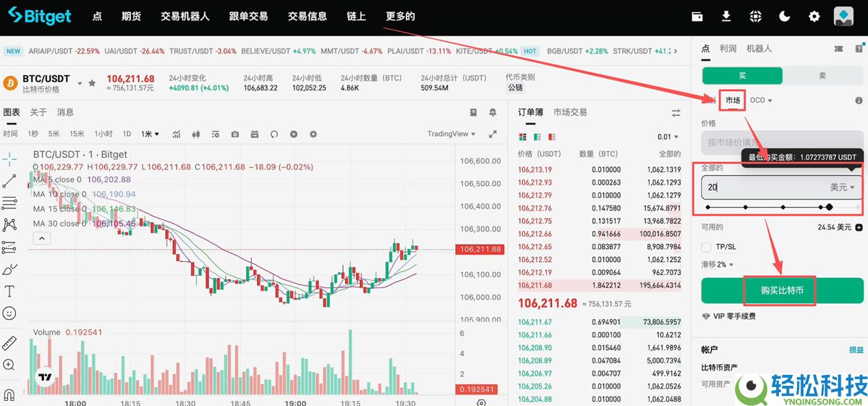
Task: Favorite BTC/USDT with star icon
Action: coord(92,83)
